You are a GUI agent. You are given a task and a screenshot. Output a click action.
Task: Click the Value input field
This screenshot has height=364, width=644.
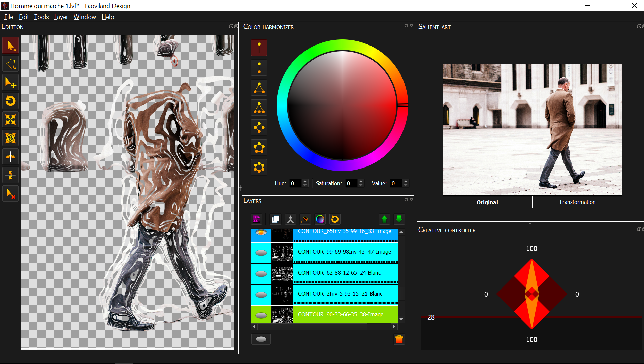396,183
